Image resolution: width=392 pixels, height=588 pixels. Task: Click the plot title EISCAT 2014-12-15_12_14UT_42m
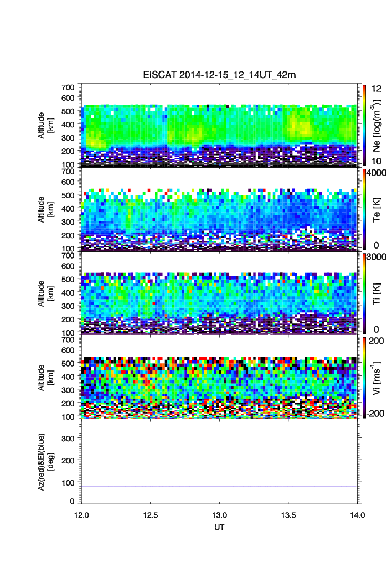218,75
